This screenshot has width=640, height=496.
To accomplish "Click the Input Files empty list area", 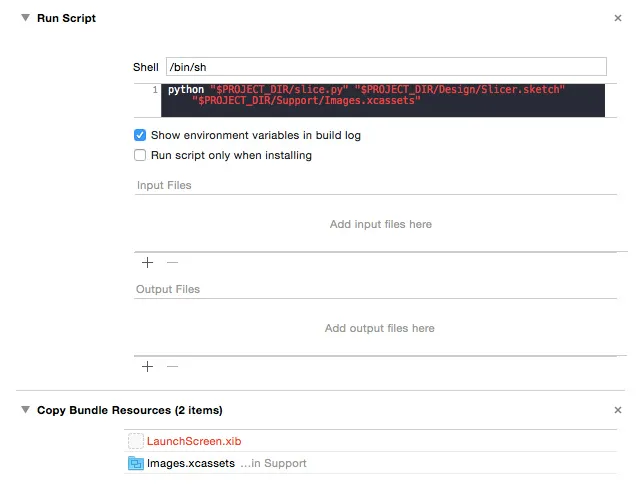I will click(x=380, y=224).
